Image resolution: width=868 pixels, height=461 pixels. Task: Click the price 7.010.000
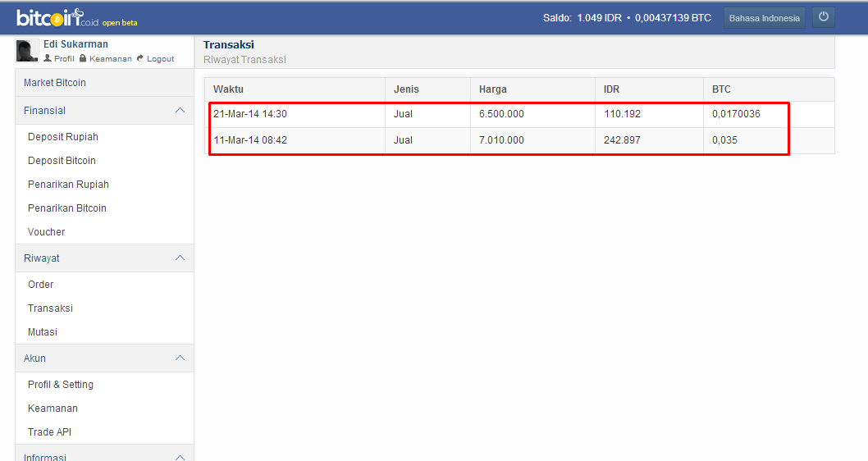pyautogui.click(x=501, y=140)
